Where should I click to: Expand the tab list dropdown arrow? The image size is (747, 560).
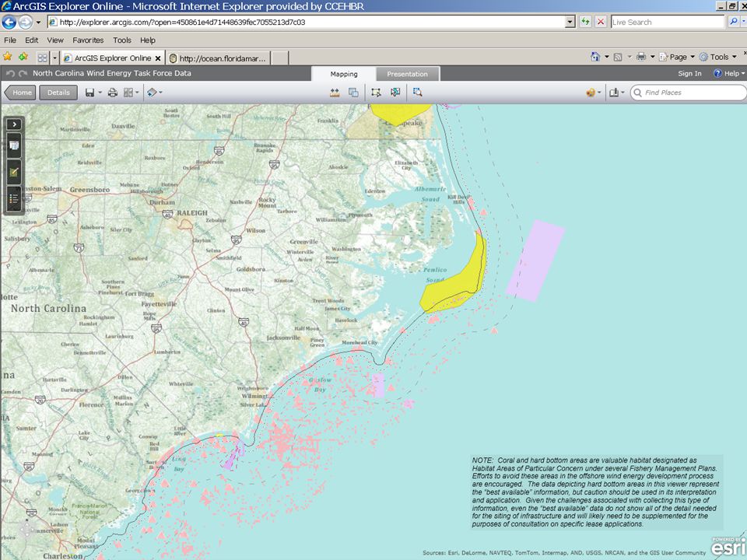pyautogui.click(x=54, y=58)
